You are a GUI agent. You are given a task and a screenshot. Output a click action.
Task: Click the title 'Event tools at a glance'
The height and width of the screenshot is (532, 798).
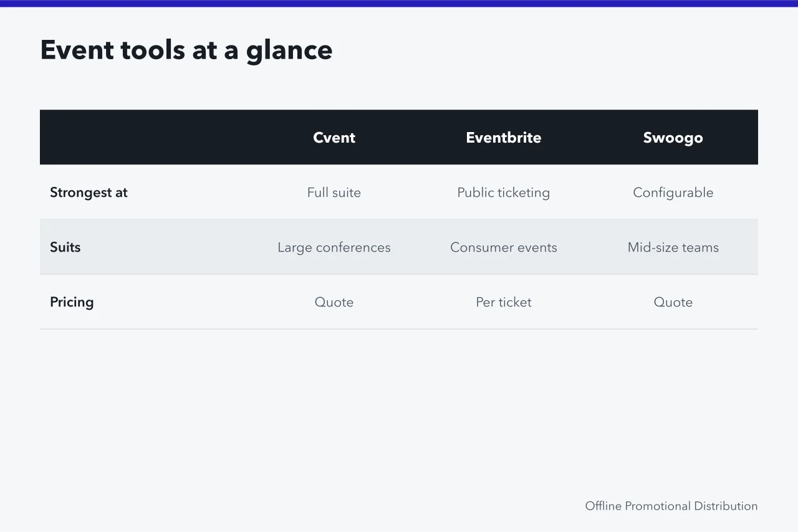(186, 50)
